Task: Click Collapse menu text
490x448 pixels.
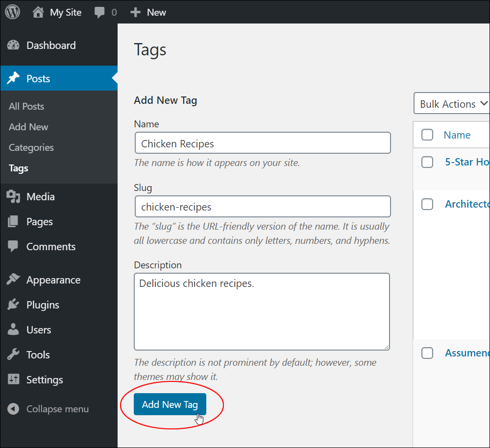Action: pos(57,409)
